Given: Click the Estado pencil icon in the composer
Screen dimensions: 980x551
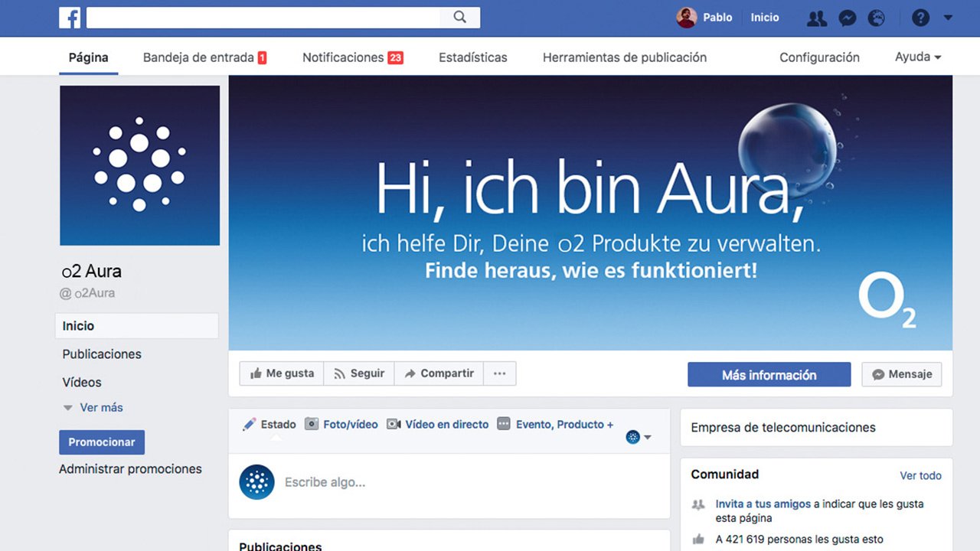Looking at the screenshot, I should point(249,423).
